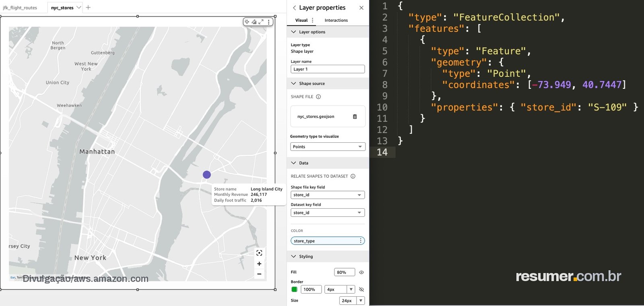Zoom in on the map
644x306 pixels.
259,264
